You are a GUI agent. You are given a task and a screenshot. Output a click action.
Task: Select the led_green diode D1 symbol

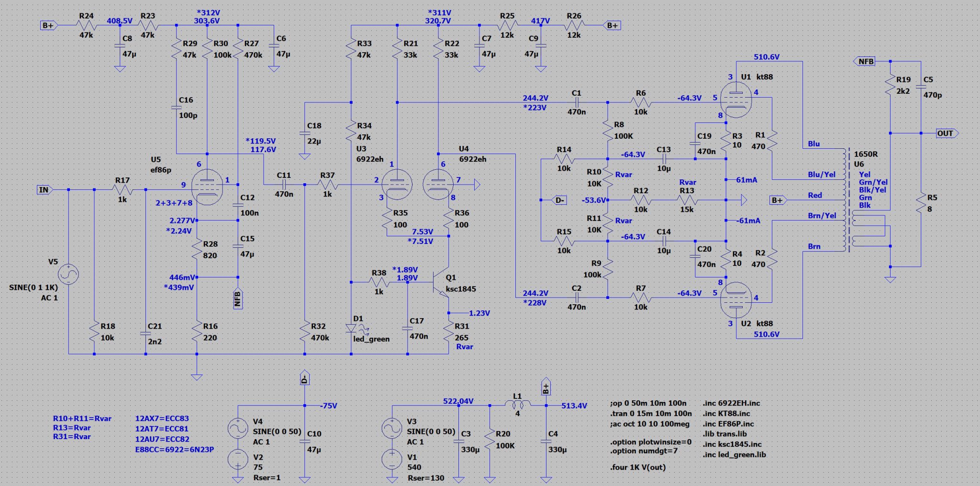(352, 329)
